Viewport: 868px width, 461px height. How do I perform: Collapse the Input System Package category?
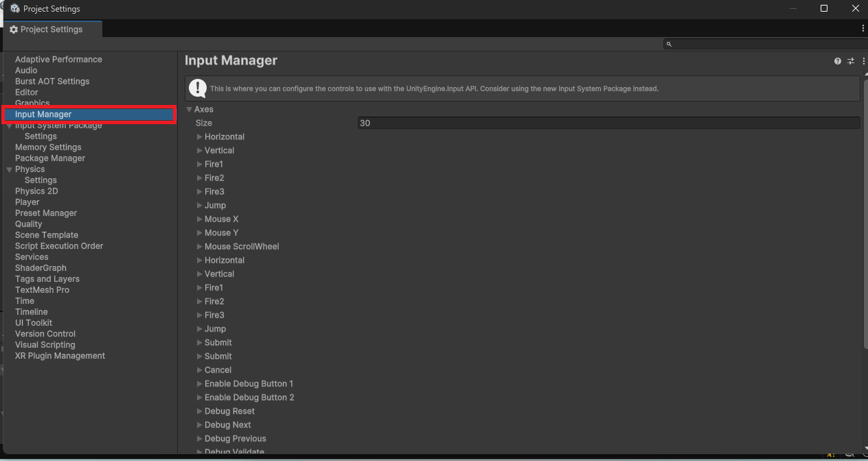coord(8,125)
